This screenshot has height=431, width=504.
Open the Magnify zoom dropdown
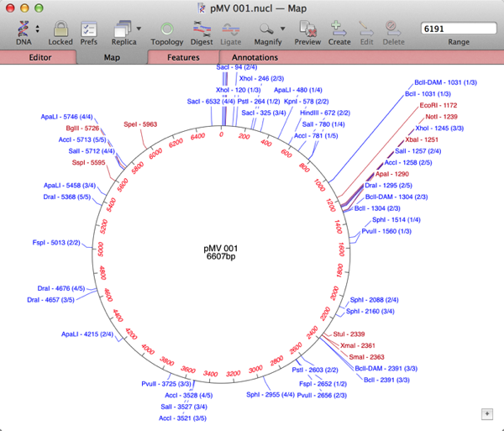pyautogui.click(x=271, y=28)
